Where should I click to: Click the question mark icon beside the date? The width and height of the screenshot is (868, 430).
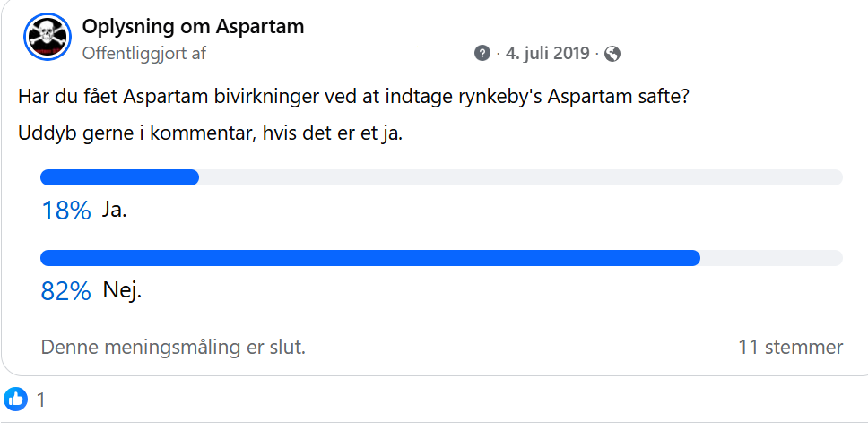click(482, 53)
